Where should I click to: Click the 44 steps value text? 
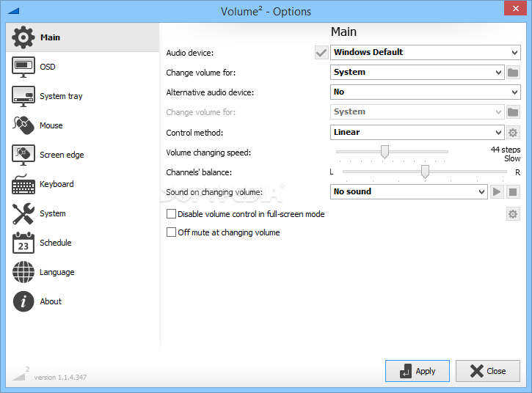click(x=506, y=150)
